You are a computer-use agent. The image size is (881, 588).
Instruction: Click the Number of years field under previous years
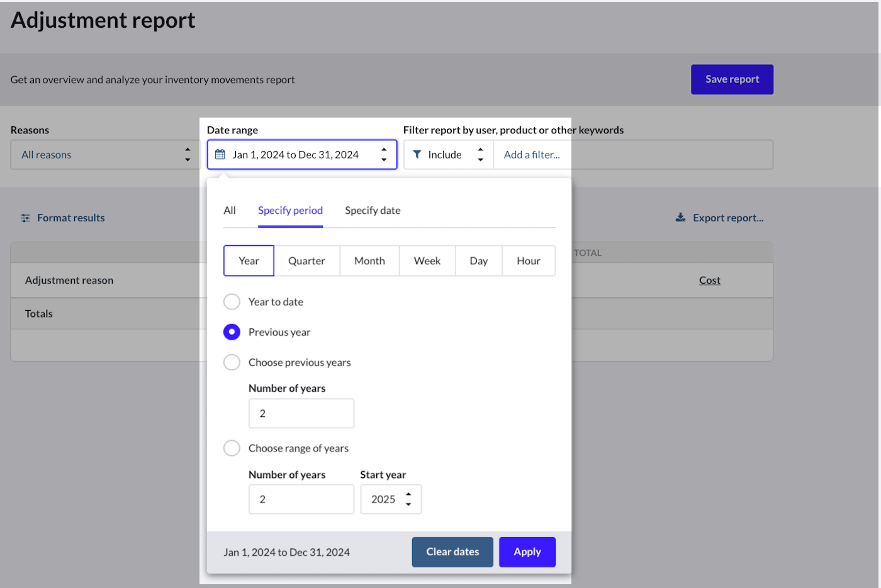pyautogui.click(x=301, y=414)
